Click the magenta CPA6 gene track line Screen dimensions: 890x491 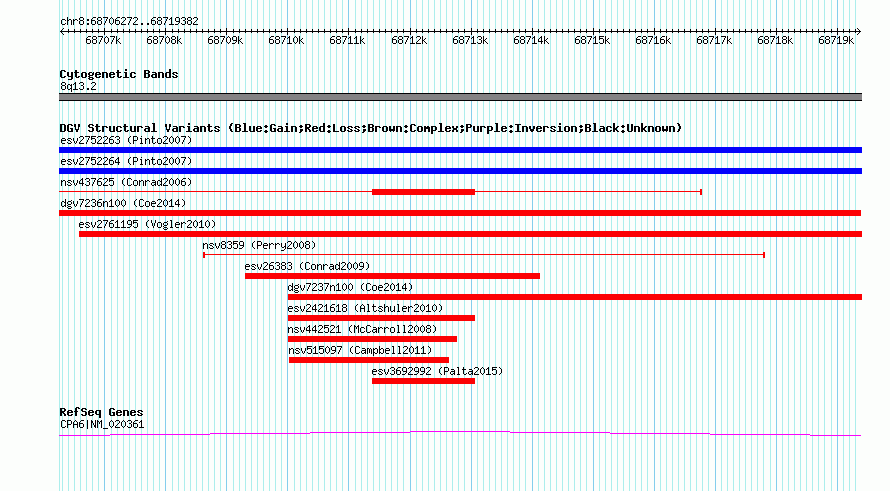(x=460, y=434)
